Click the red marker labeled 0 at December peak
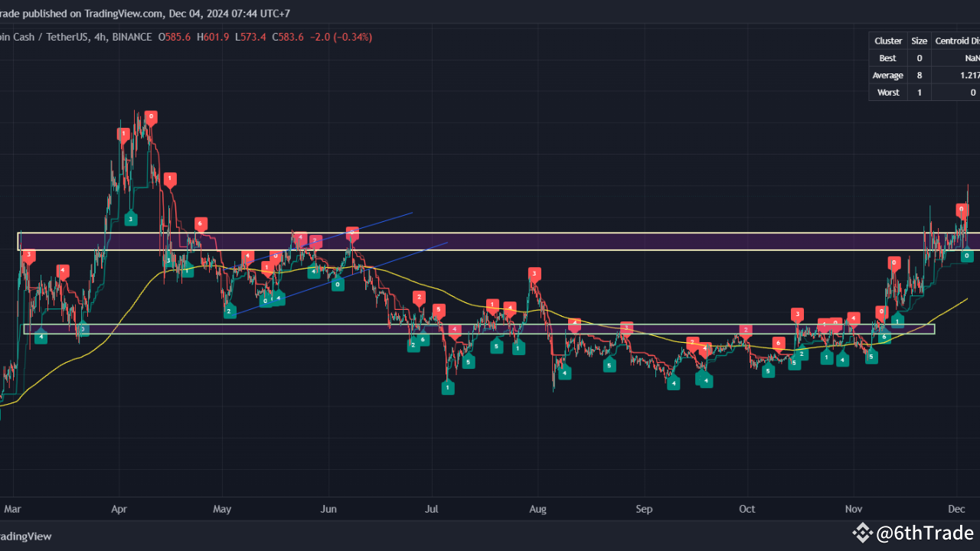Viewport: 980px width, 551px height. [961, 208]
